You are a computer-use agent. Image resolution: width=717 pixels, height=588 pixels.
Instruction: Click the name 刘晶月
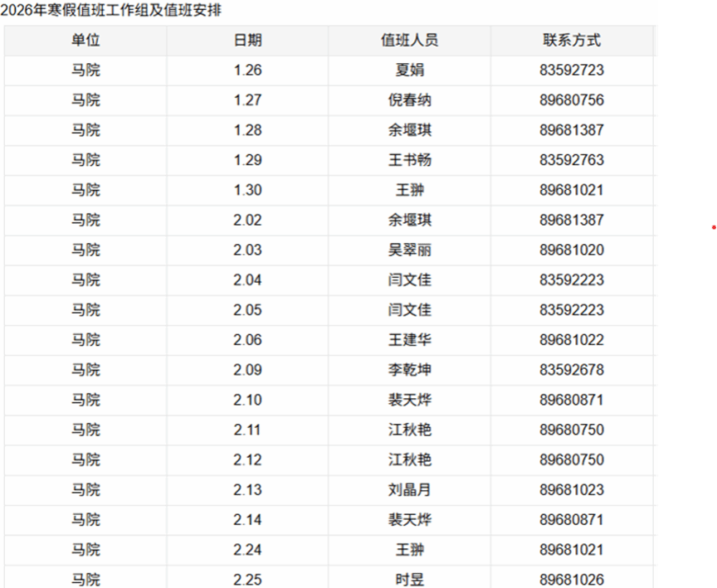pyautogui.click(x=409, y=489)
